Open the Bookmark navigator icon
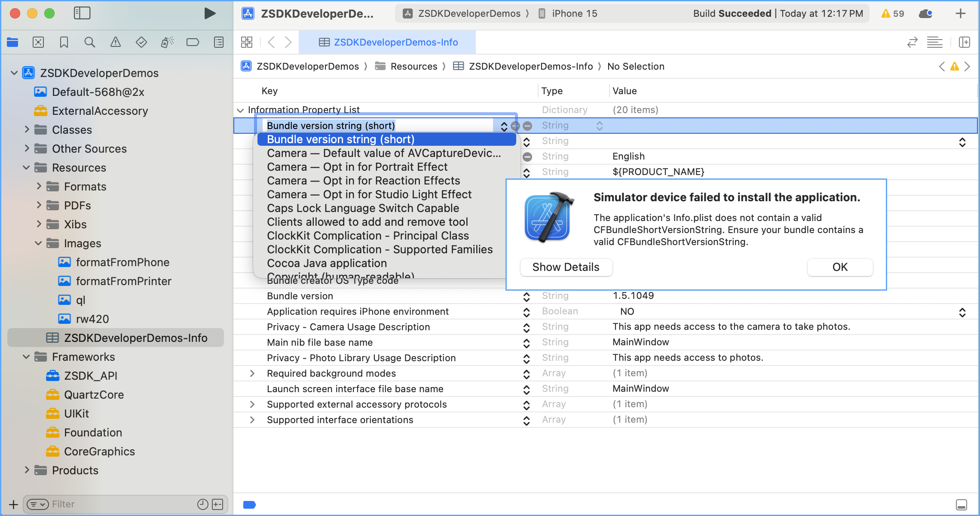The width and height of the screenshot is (980, 516). 64,42
